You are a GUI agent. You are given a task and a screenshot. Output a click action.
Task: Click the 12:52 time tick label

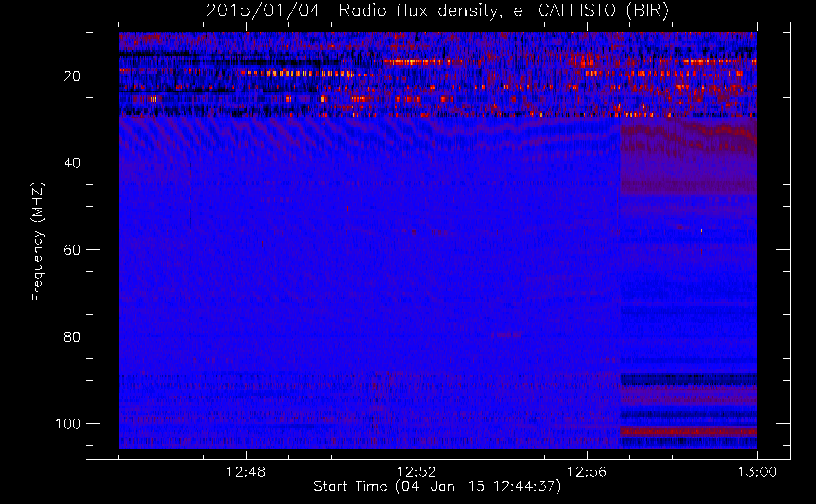[417, 472]
